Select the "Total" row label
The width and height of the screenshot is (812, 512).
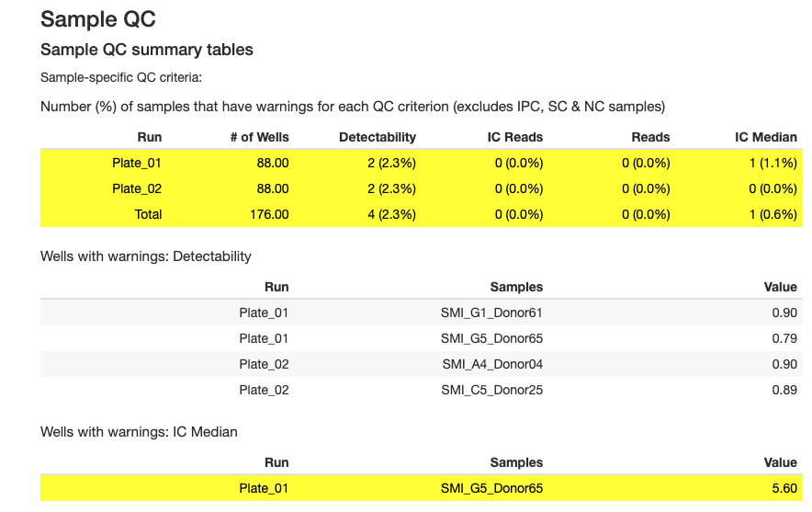[148, 214]
